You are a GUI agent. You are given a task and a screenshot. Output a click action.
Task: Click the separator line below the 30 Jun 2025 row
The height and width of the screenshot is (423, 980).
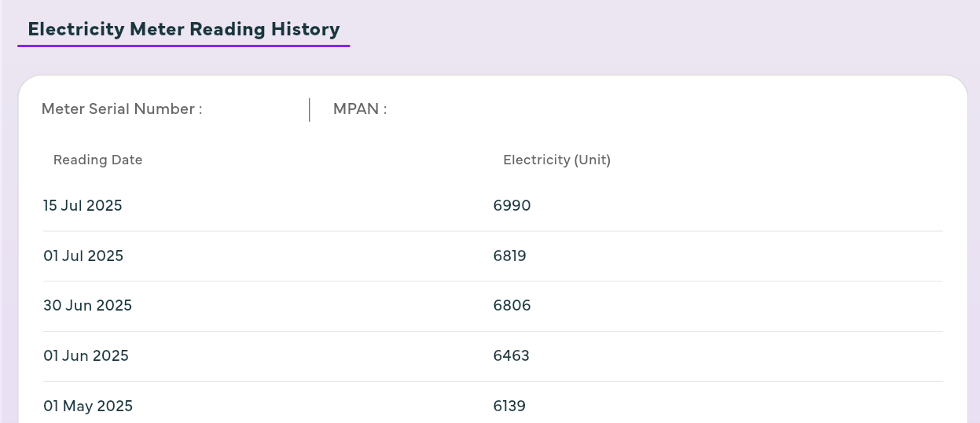pos(493,331)
